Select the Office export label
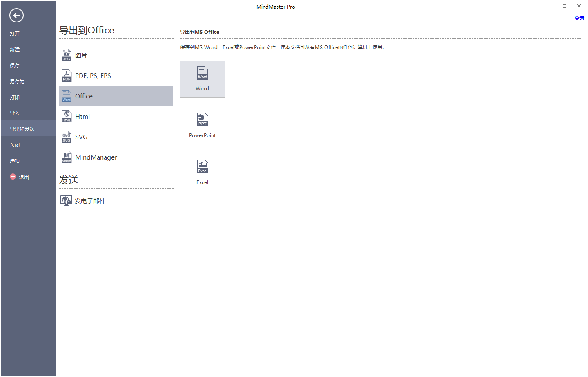The width and height of the screenshot is (588, 377). tap(84, 96)
